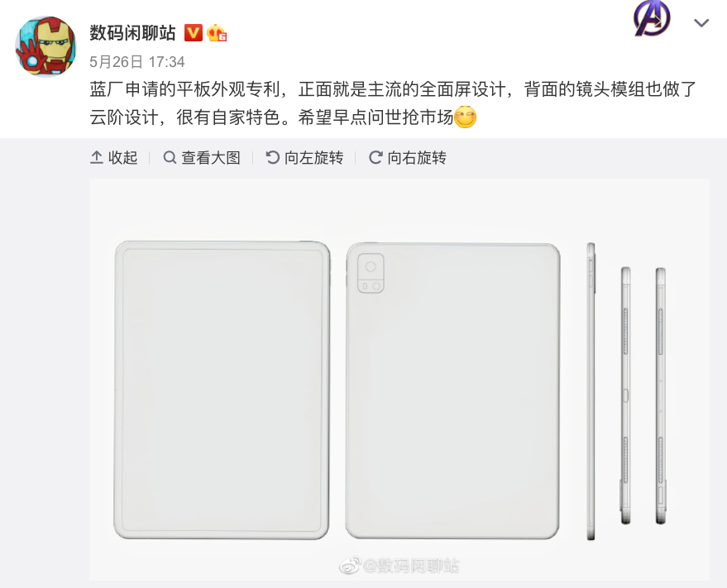Click the crown membership level badge

tap(217, 33)
